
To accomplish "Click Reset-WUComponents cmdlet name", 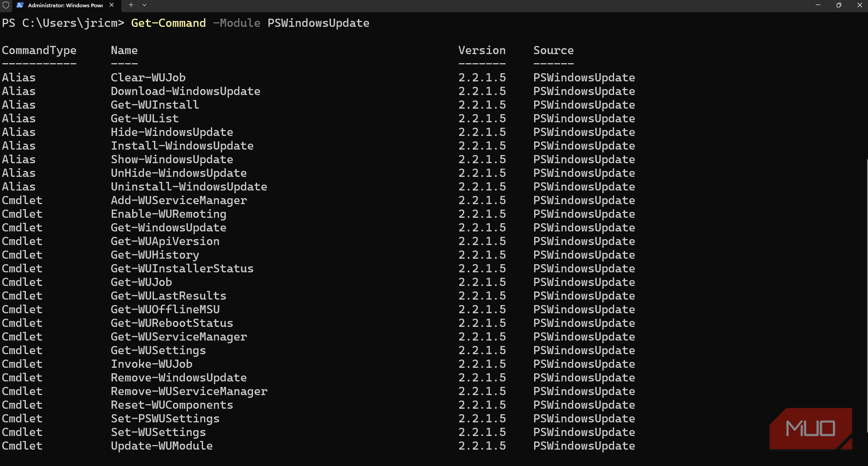I will [x=172, y=405].
